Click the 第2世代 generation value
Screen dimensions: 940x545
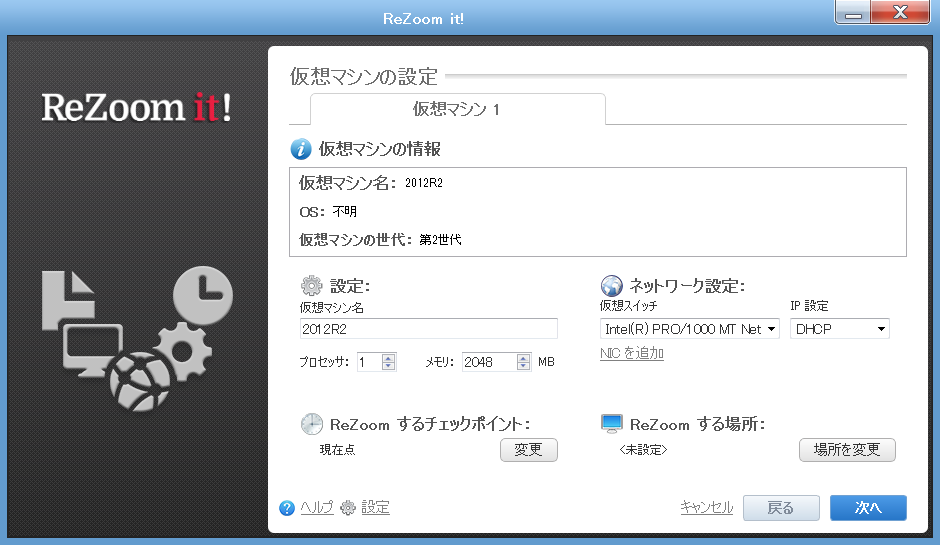(440, 240)
